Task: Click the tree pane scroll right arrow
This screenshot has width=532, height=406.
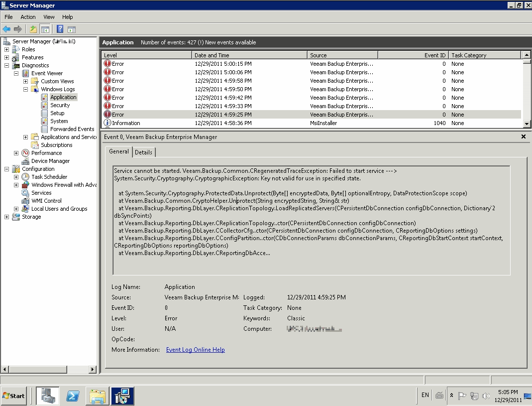Action: point(92,369)
